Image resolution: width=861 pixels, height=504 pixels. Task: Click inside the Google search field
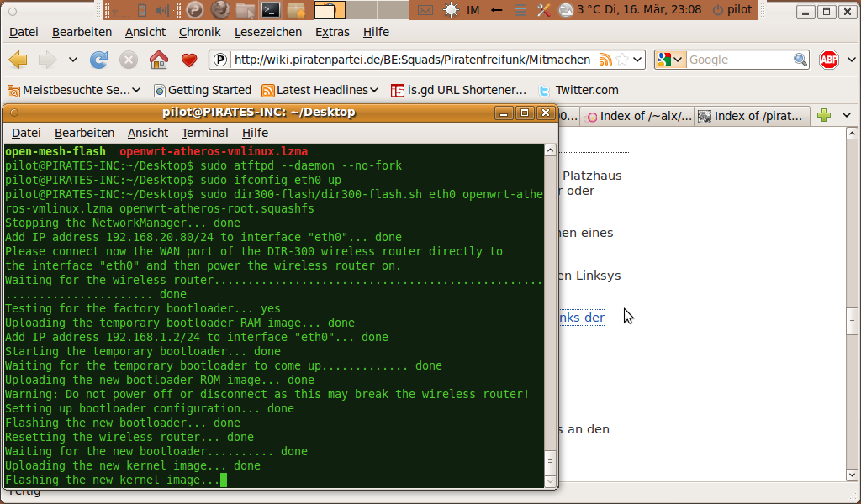coord(738,60)
